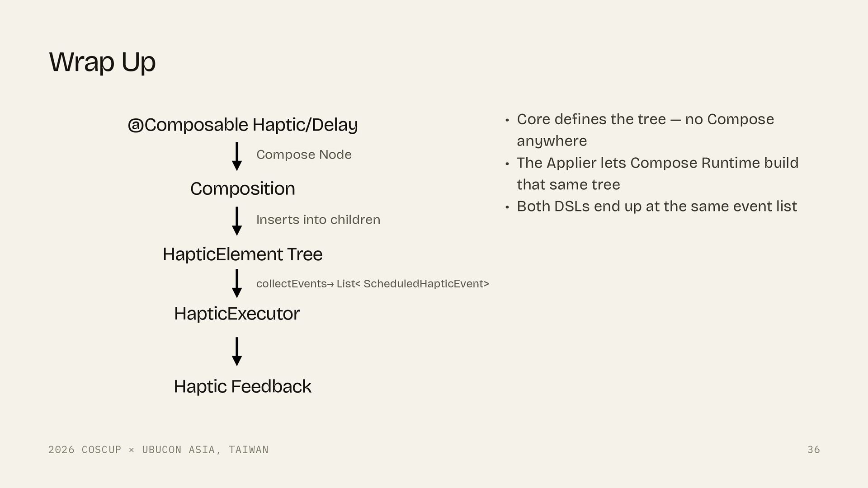The height and width of the screenshot is (488, 868).
Task: Click the Compose Node annotation
Action: tap(304, 155)
